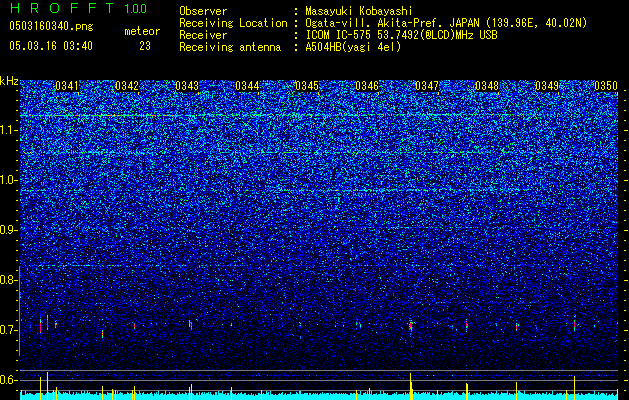Click the 1.1 frequency axis label
This screenshot has height=400, width=629.
(8, 130)
